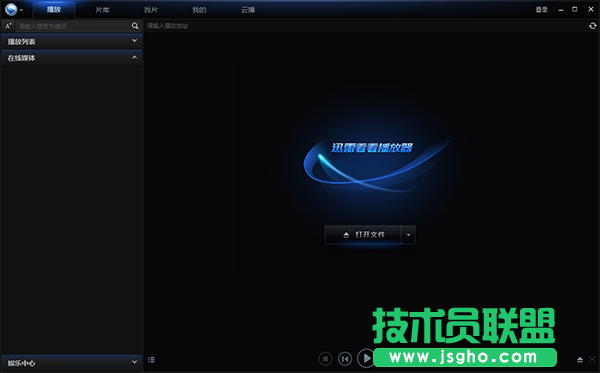600x373 pixels.
Task: Click the font size A+ icon
Action: [x=8, y=26]
